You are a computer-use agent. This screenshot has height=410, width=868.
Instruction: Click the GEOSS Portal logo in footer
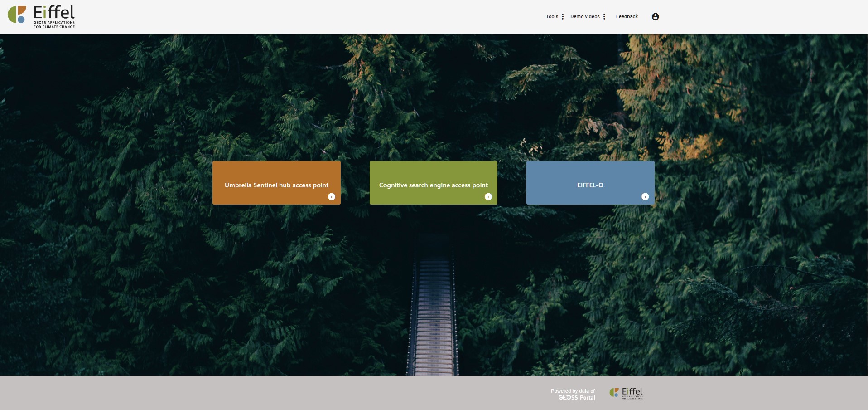point(576,398)
